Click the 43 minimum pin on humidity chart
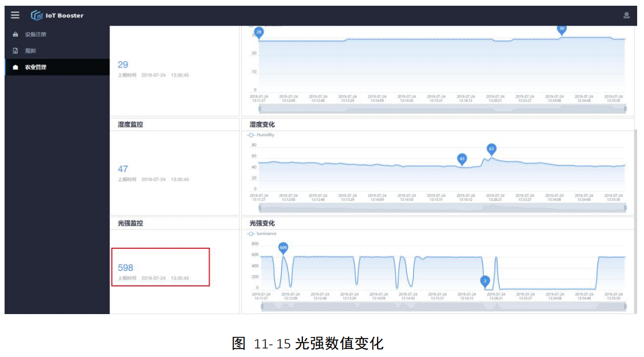644x357 pixels. click(x=462, y=160)
